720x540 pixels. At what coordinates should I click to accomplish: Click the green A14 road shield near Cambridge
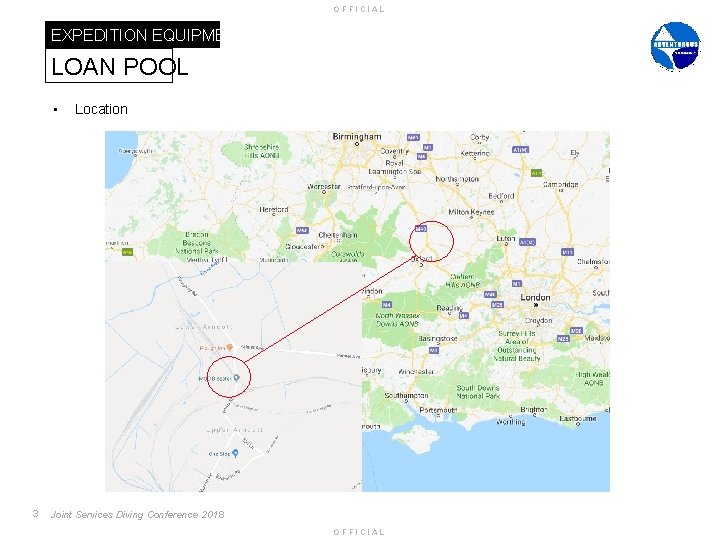(x=536, y=173)
